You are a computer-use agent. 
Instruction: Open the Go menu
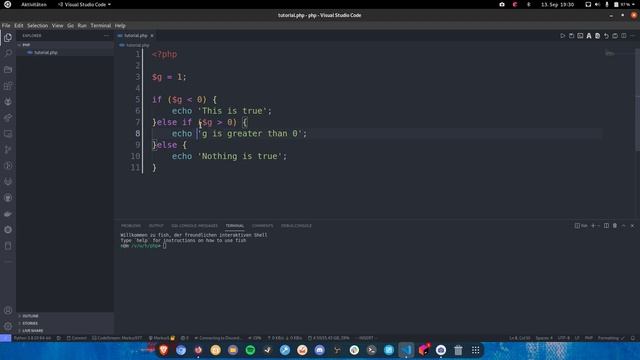(x=71, y=25)
